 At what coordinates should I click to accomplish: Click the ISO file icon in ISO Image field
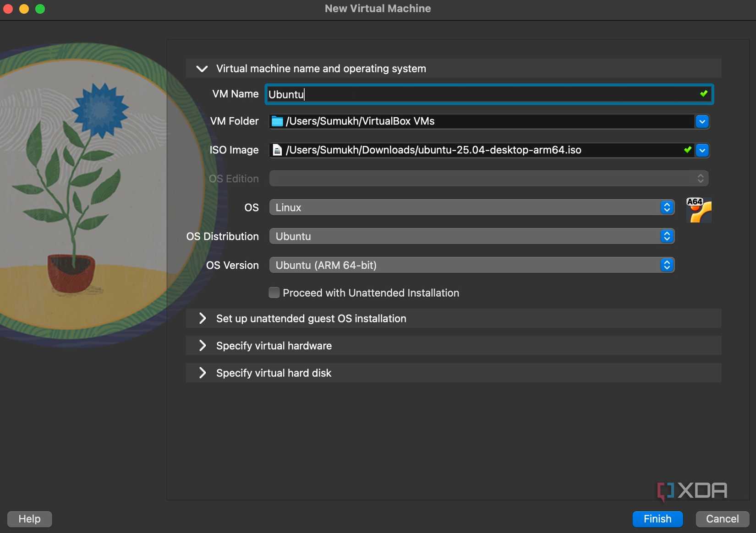277,150
